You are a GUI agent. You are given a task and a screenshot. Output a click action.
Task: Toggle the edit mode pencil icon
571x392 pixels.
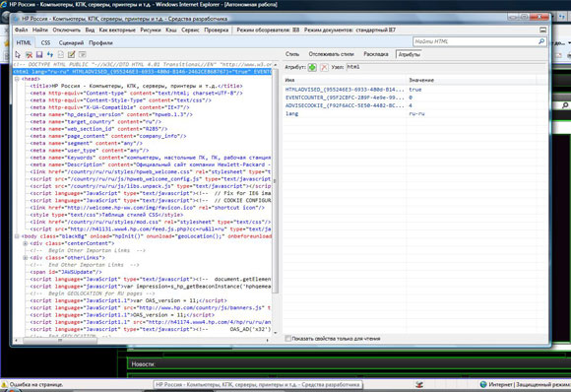(x=71, y=54)
